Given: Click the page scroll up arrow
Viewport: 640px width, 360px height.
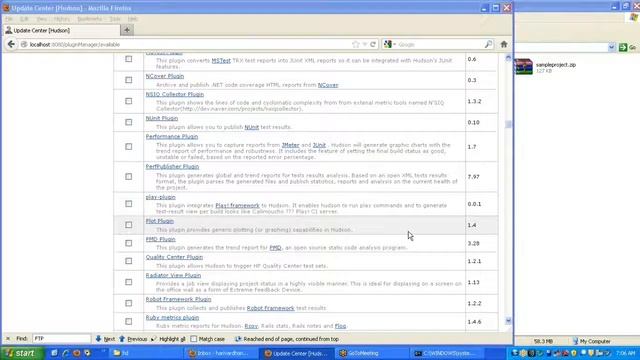Looking at the screenshot, I should (508, 58).
